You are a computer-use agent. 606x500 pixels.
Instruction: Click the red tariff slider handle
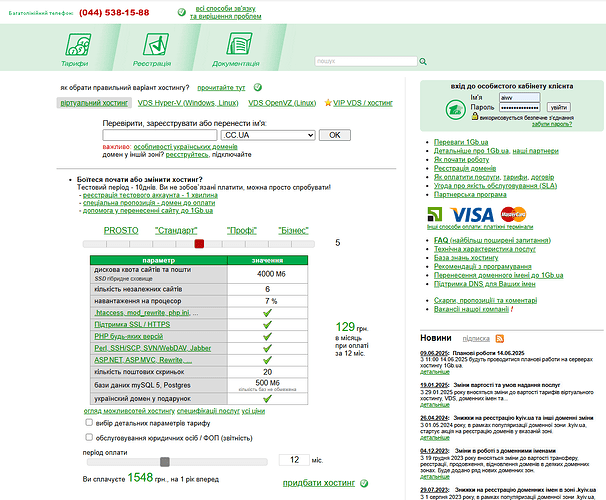click(199, 244)
